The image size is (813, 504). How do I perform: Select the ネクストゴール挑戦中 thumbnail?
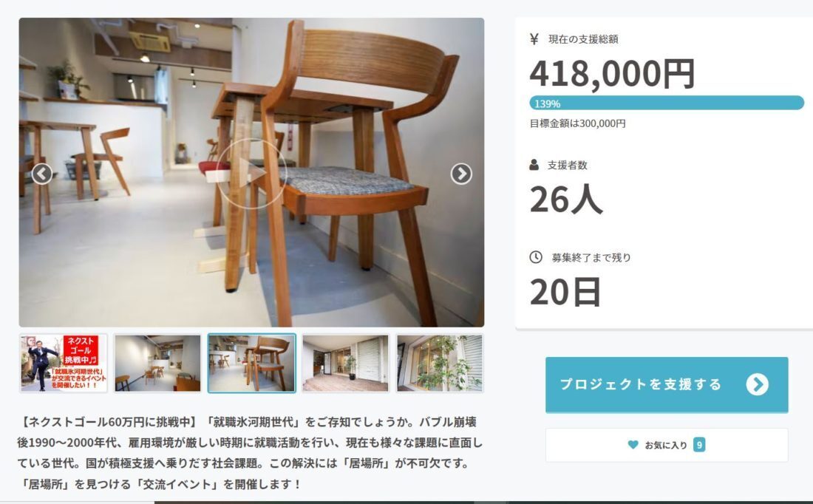point(64,363)
